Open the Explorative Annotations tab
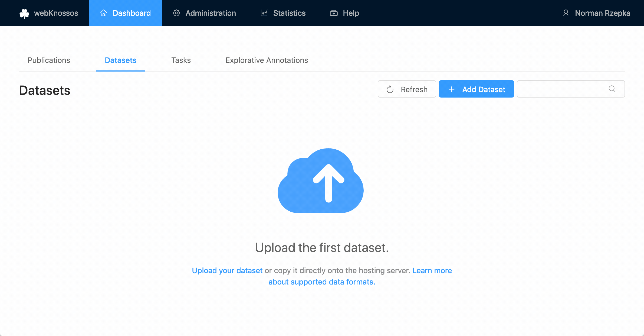 click(267, 60)
